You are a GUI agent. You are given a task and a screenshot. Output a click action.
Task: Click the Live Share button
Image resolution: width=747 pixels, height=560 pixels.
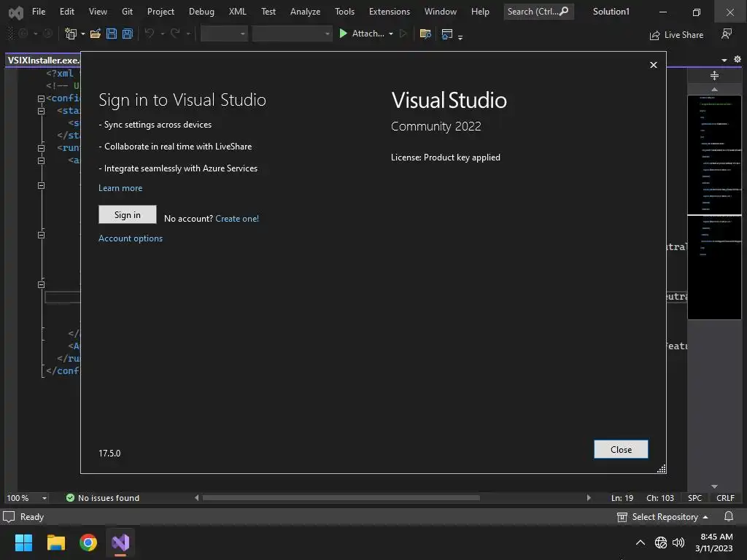pyautogui.click(x=676, y=35)
